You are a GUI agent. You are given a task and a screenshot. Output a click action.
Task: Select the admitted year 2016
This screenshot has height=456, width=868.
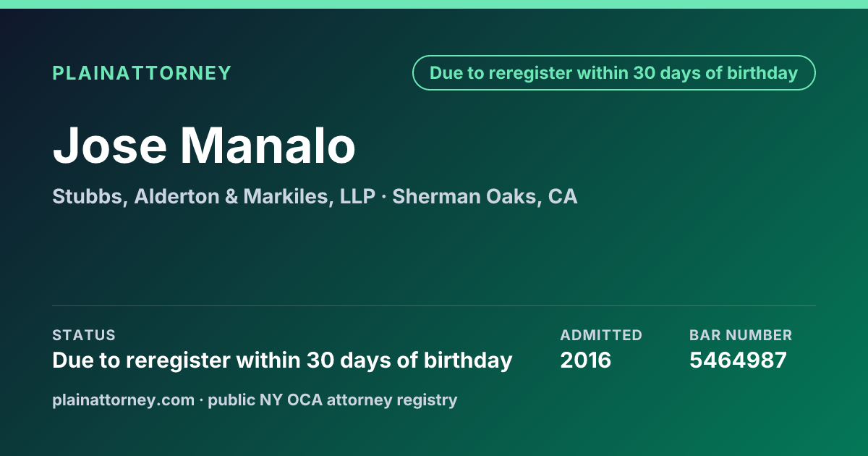tap(586, 360)
